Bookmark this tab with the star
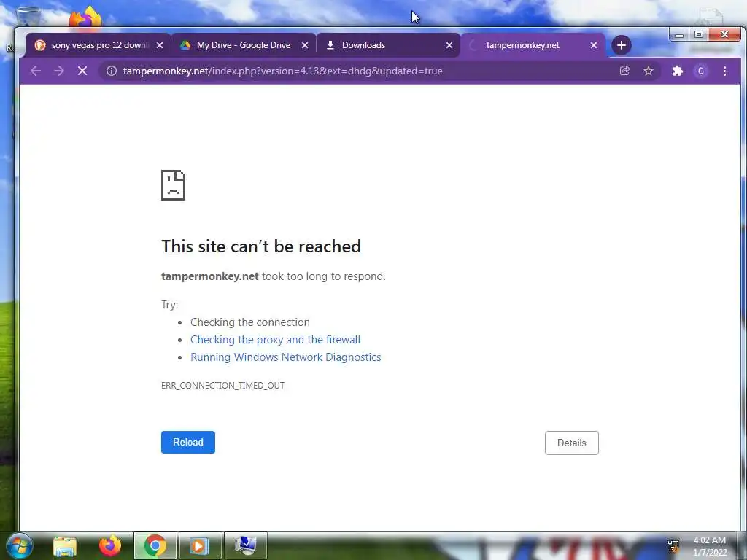Viewport: 747px width, 560px height. [x=649, y=71]
